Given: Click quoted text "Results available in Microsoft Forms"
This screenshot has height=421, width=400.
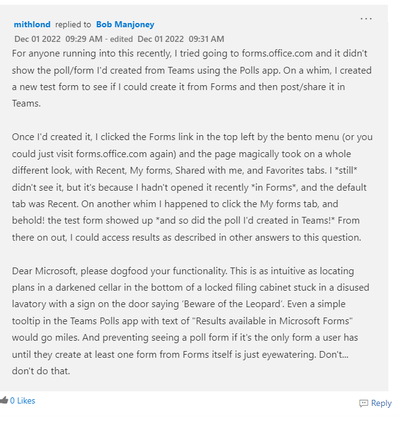Looking at the screenshot, I should click(272, 321).
